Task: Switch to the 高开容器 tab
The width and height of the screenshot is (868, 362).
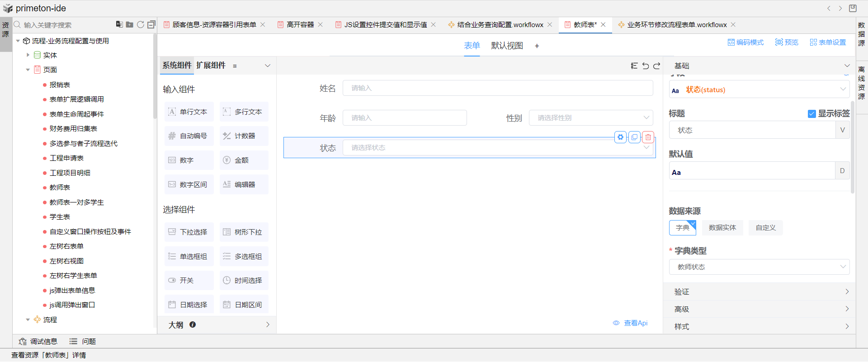Action: pyautogui.click(x=300, y=25)
